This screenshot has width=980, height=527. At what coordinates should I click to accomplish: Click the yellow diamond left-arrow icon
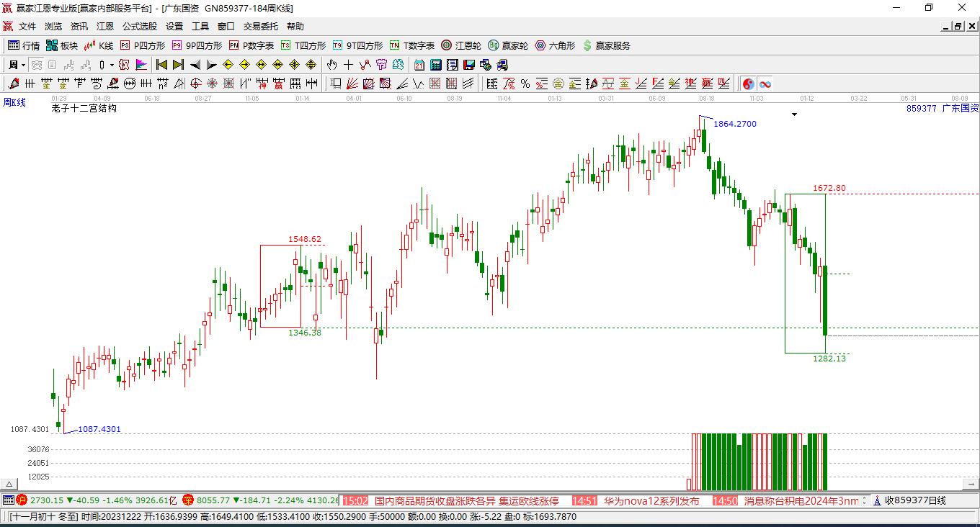(228, 65)
